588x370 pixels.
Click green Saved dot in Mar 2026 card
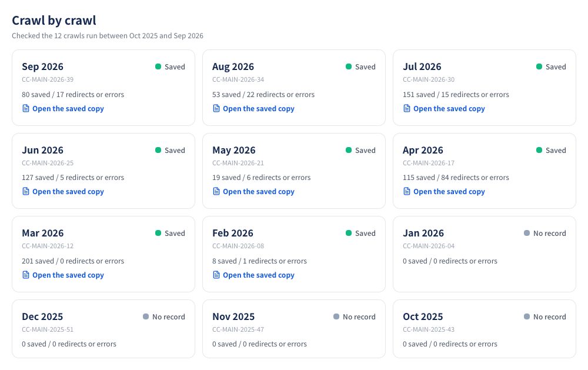[158, 233]
